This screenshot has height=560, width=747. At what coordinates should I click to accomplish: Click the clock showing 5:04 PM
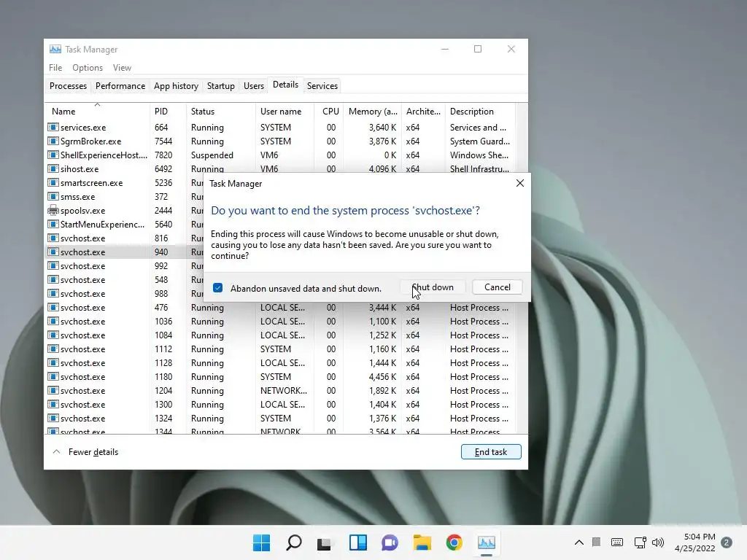700,537
